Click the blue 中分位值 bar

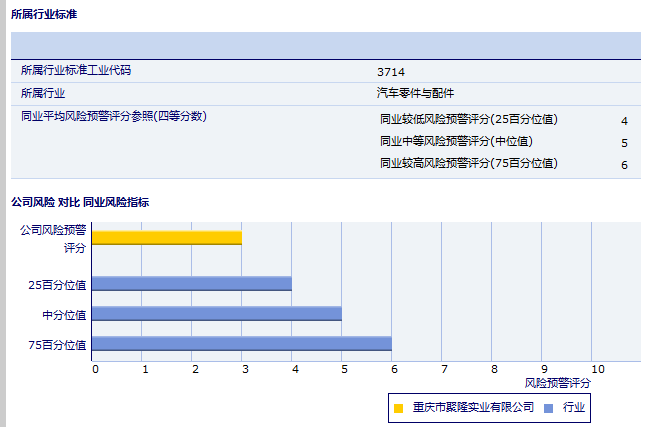pos(217,313)
